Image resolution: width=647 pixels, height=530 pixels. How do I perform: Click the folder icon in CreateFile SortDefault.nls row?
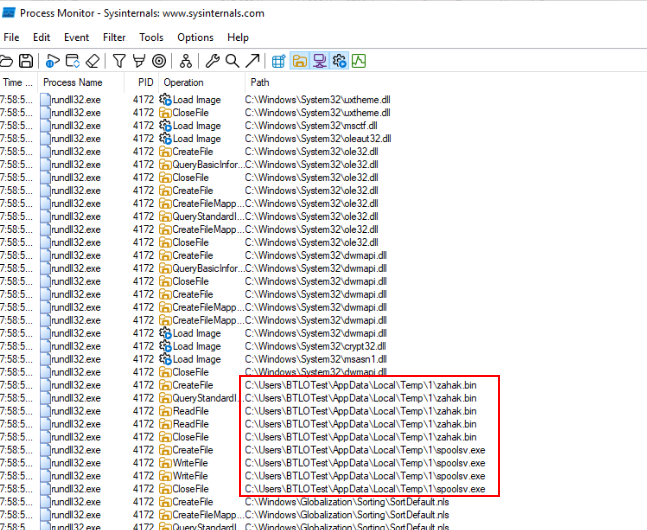[x=165, y=502]
